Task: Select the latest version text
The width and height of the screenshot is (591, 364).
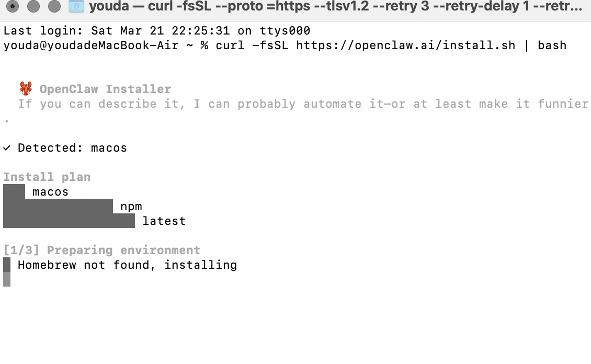Action: (164, 221)
